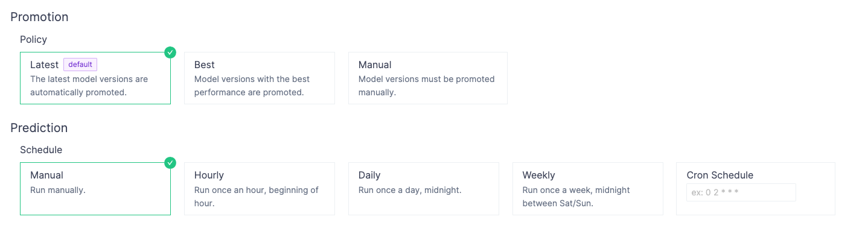Click the purple 'default' badge
The width and height of the screenshot is (868, 234).
coord(80,65)
